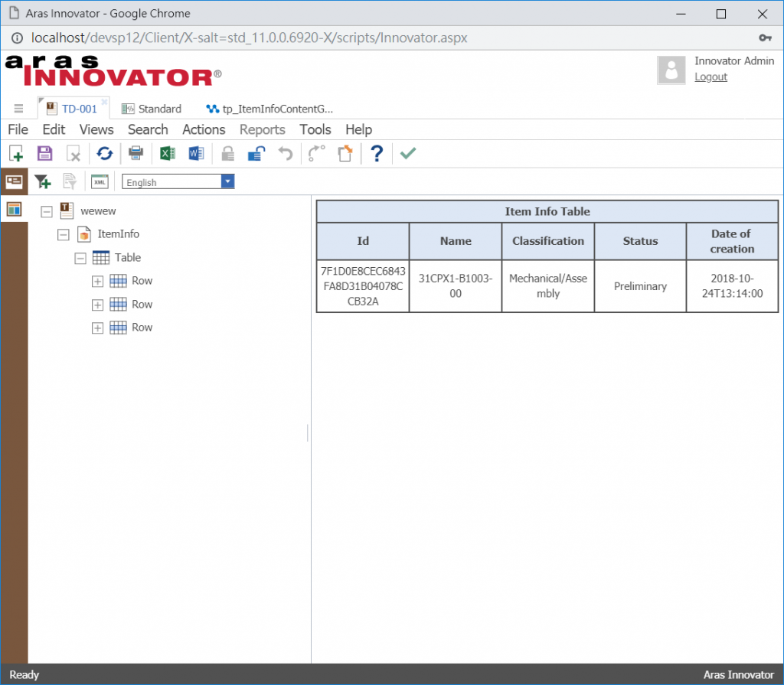Click the Logout link
This screenshot has height=685, width=784.
(710, 77)
